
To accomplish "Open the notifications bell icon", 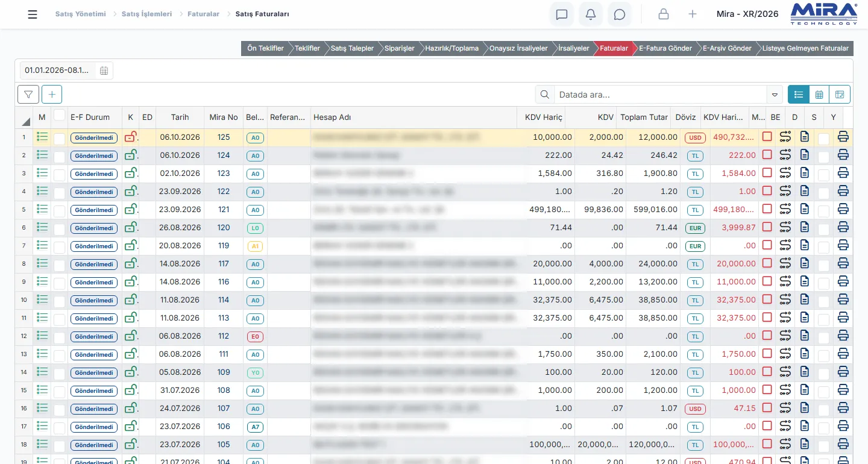I will (x=591, y=14).
